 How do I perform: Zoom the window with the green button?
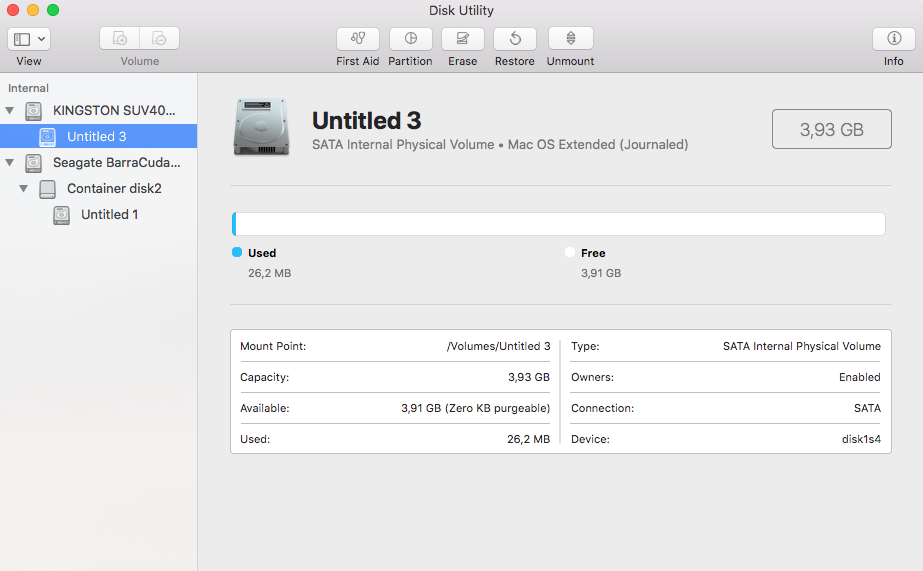(53, 10)
